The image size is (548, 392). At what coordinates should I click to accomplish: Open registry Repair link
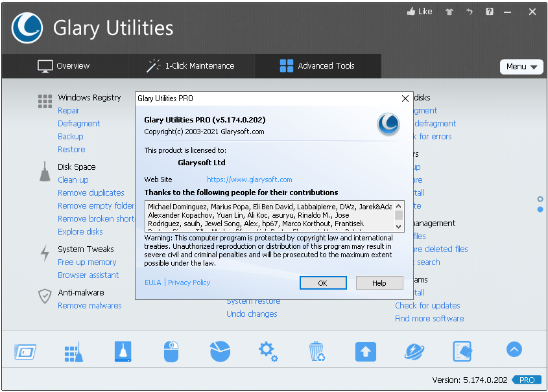tap(69, 111)
